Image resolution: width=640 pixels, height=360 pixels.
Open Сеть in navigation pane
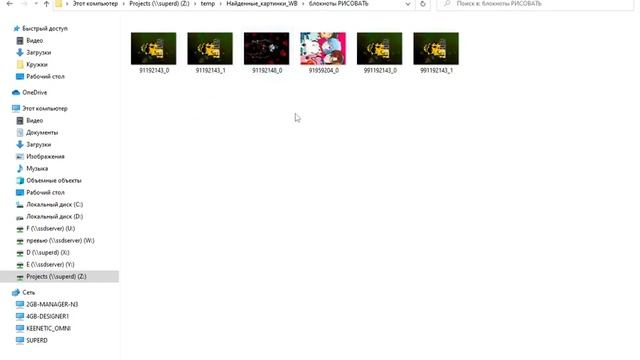(29, 293)
